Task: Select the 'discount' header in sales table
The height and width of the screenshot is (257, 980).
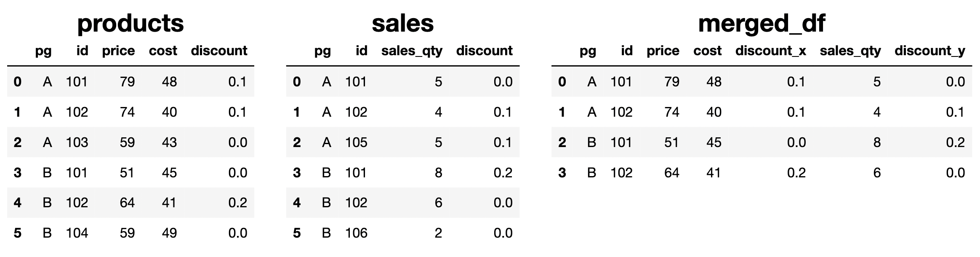Action: 484,51
